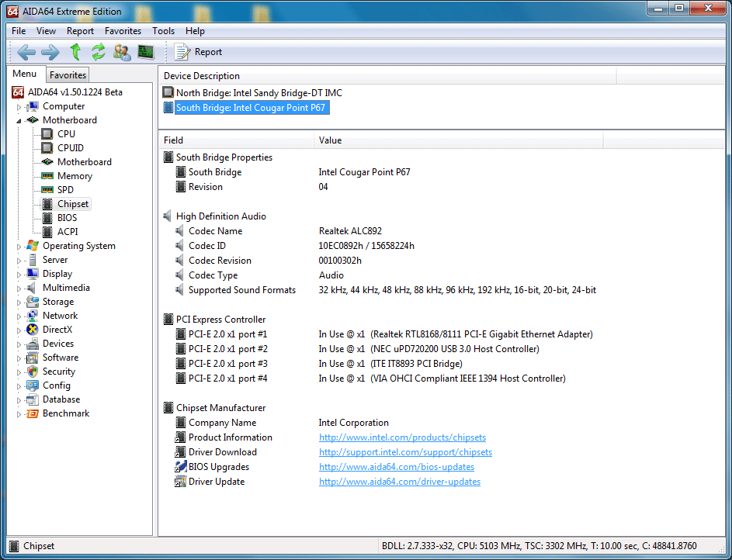
Task: Click the DirectX yellow X icon
Action: pos(33,330)
